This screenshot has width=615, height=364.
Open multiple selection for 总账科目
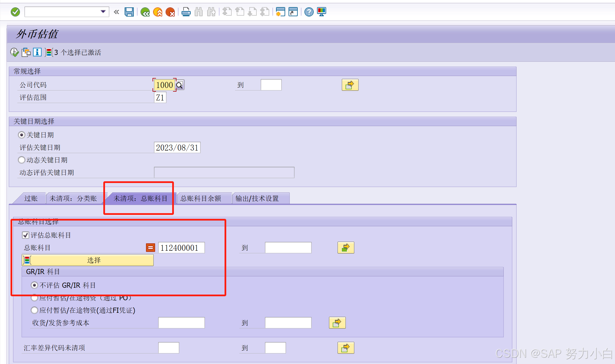[345, 248]
